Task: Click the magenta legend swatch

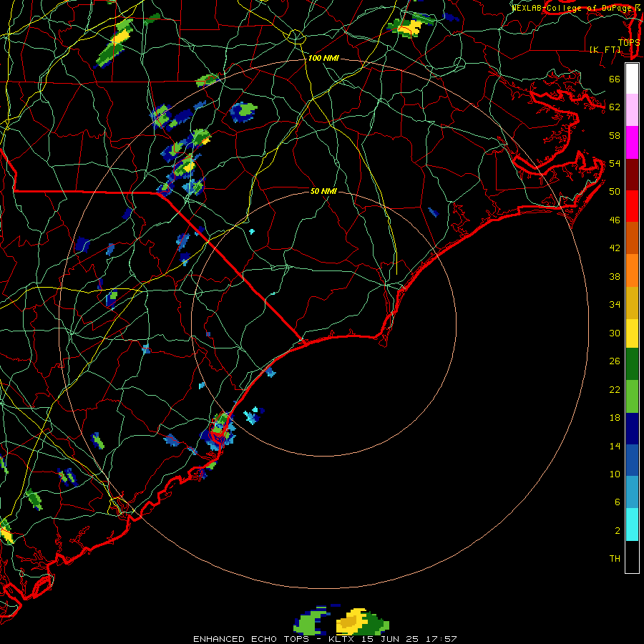Action: [632, 142]
